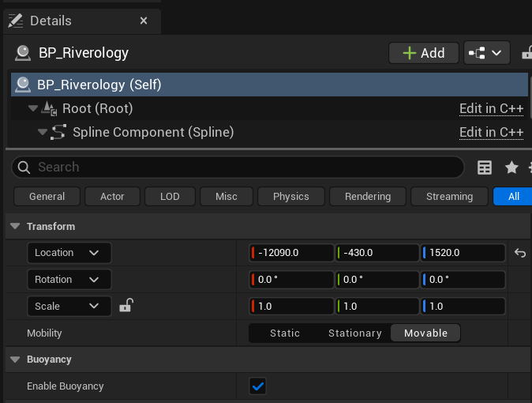Open the Scale type dropdown

point(69,306)
